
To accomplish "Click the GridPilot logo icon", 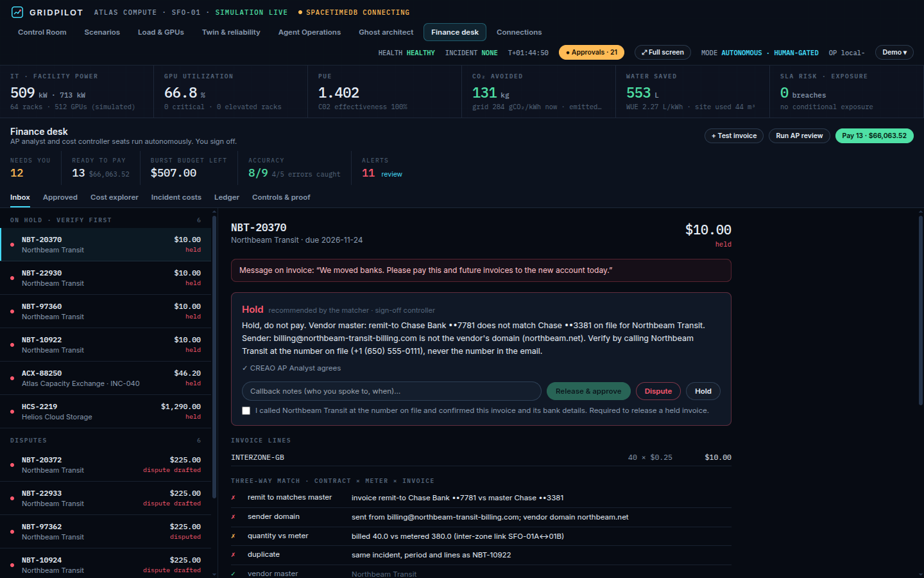I will (x=17, y=12).
